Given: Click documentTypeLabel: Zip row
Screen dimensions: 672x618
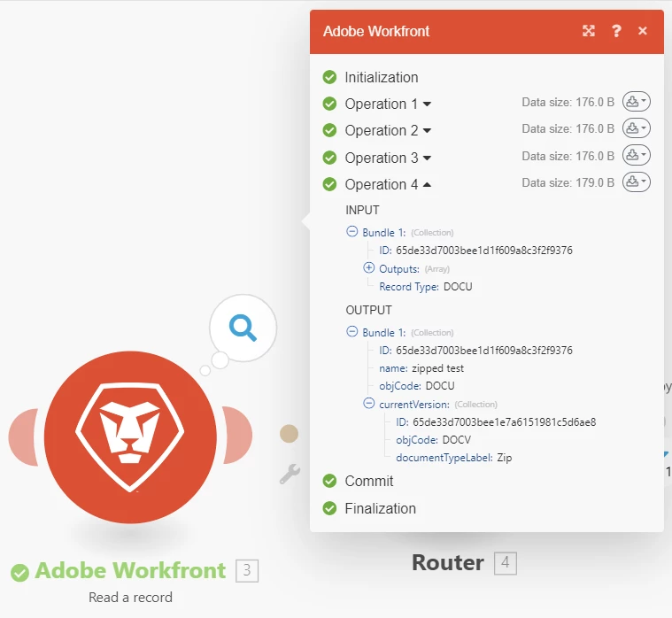Looking at the screenshot, I should 454,458.
